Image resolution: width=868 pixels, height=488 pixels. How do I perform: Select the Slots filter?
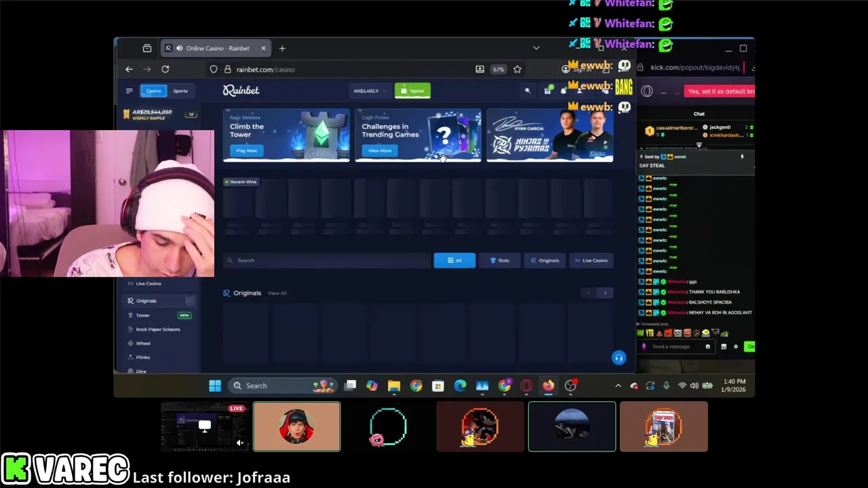coord(500,260)
